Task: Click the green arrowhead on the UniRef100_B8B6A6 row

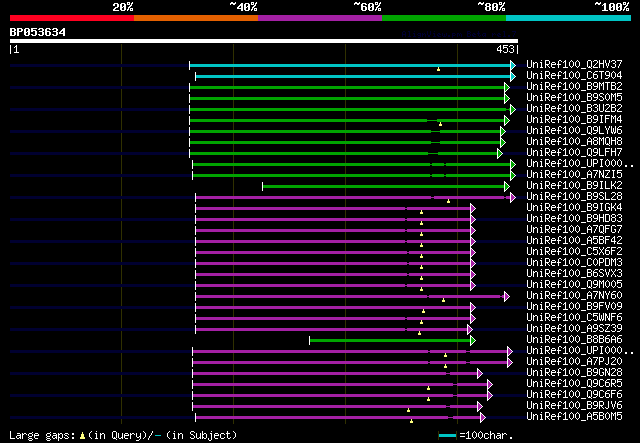Action: pos(473,341)
